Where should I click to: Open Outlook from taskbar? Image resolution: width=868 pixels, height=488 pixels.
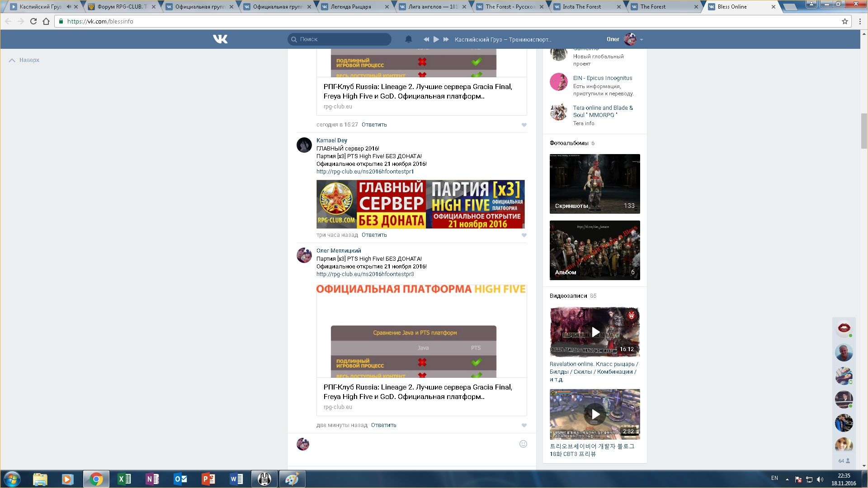180,479
